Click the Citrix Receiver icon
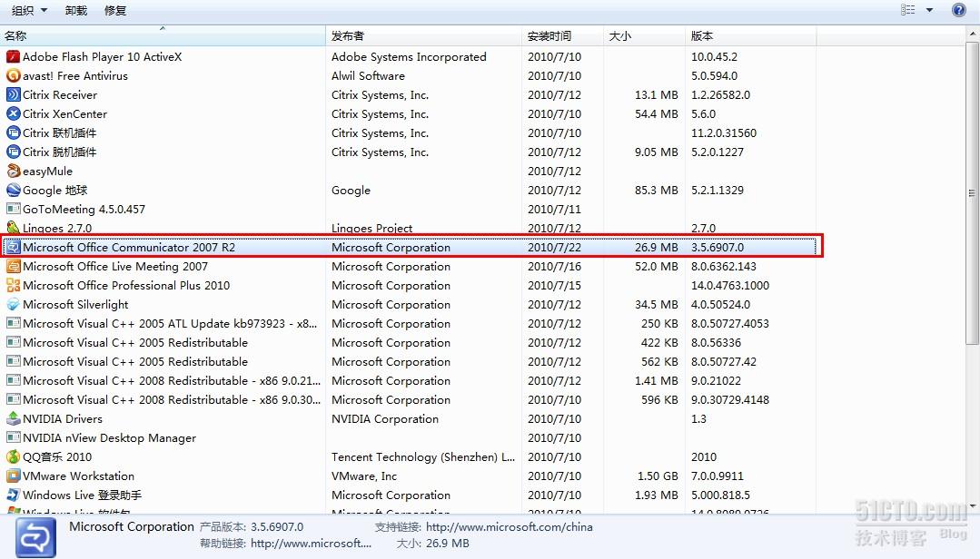The image size is (980, 559). coord(13,95)
